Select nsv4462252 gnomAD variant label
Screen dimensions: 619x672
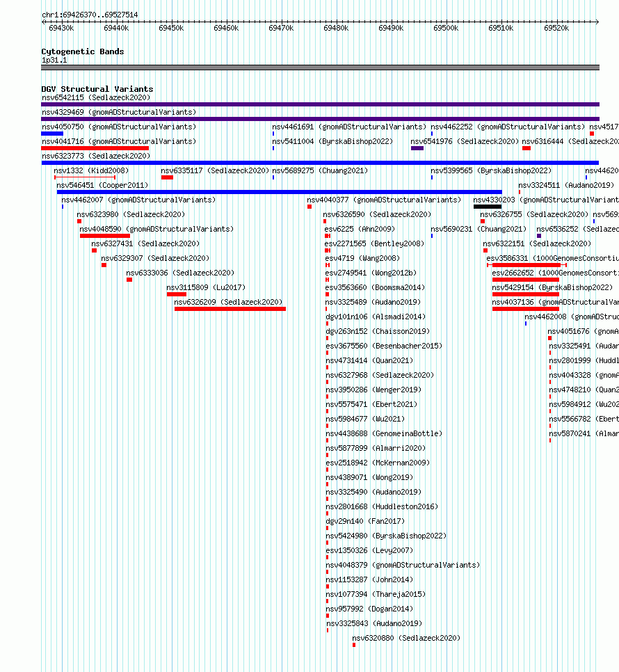(x=508, y=127)
